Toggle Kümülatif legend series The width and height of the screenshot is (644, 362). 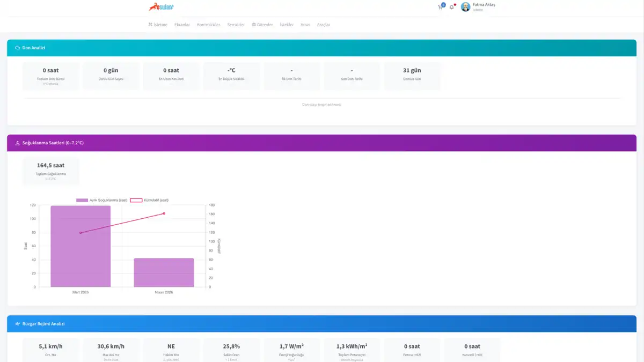coord(150,200)
